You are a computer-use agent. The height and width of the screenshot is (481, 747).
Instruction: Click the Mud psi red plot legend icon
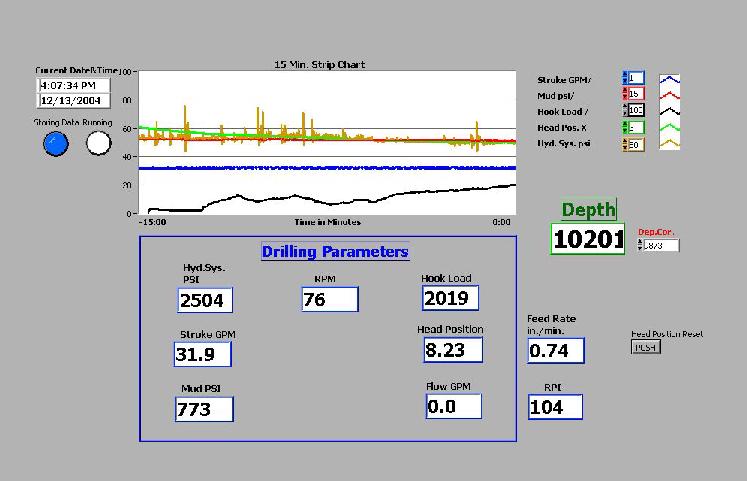tap(671, 94)
